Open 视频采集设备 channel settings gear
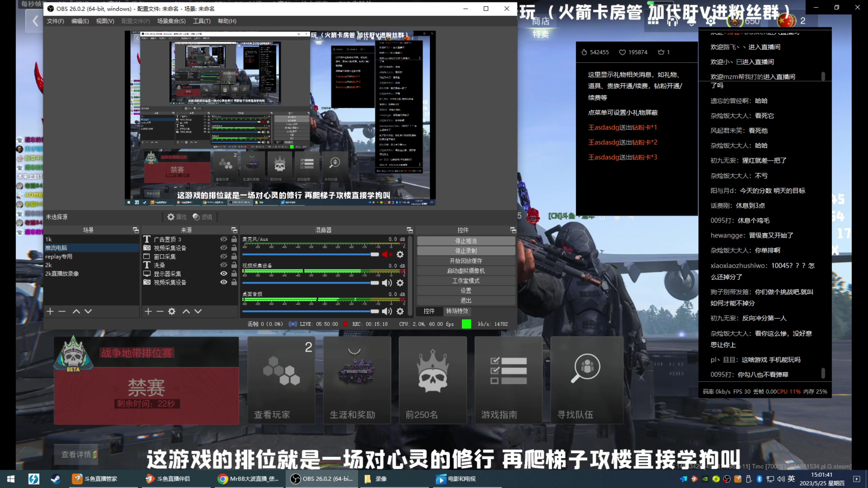The height and width of the screenshot is (488, 868). pos(400,283)
